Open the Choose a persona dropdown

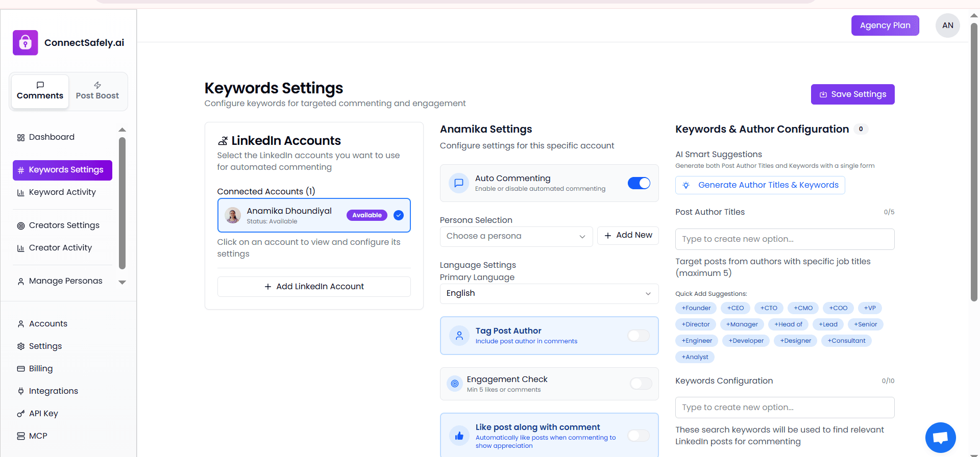click(516, 237)
